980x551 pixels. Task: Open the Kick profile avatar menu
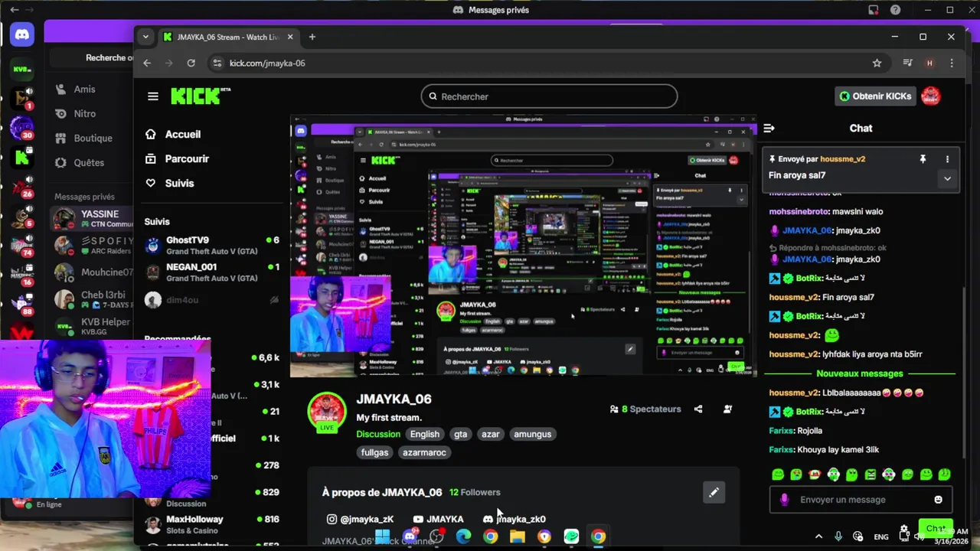point(931,96)
